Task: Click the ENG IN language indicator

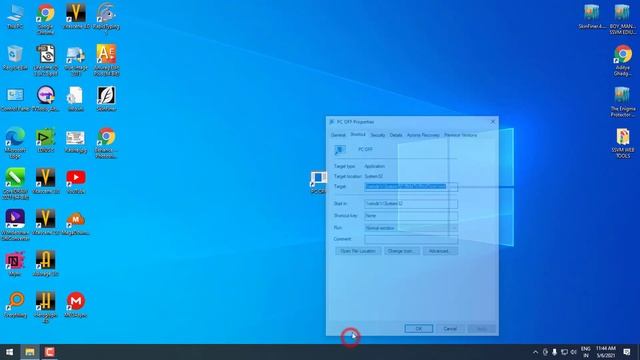Action: tap(586, 352)
